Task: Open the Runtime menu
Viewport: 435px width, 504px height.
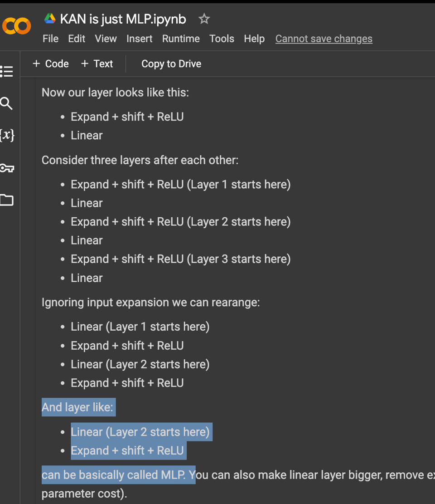Action: pyautogui.click(x=181, y=39)
